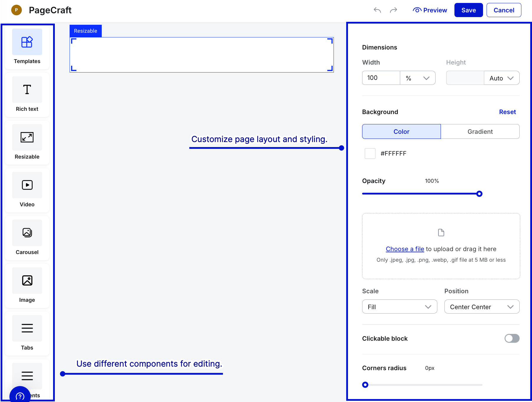Click the white #FFFFFF color swatch

point(370,154)
